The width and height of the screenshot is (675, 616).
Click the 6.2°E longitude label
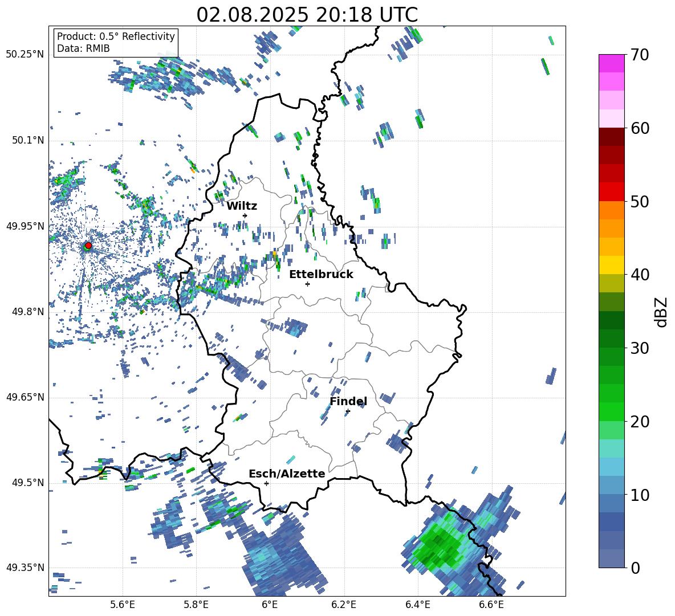point(344,605)
